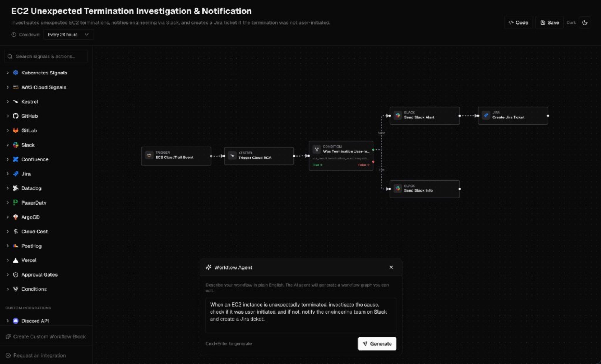Image resolution: width=601 pixels, height=364 pixels.
Task: Click the icon on Trigger Cloud RCA node
Action: (x=232, y=155)
